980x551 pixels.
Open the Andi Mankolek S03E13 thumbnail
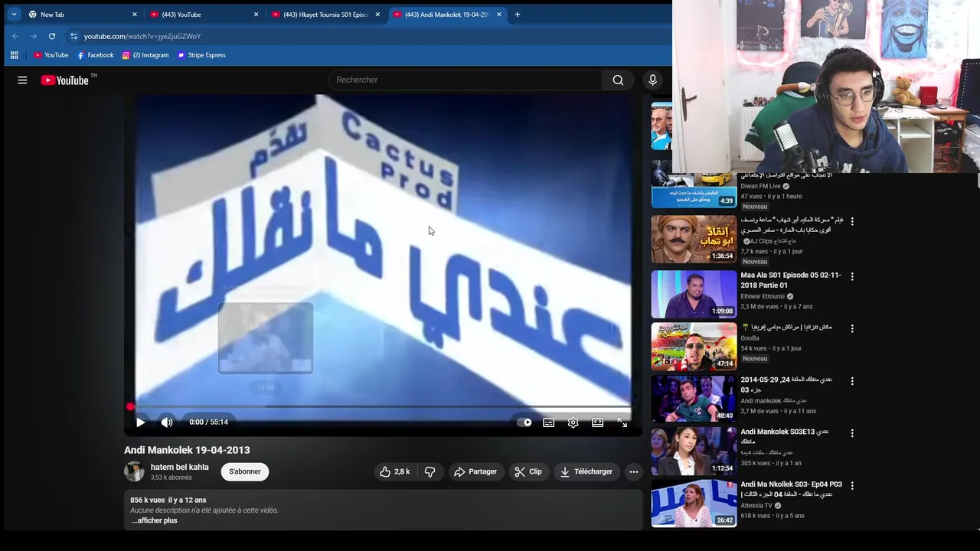coord(694,451)
